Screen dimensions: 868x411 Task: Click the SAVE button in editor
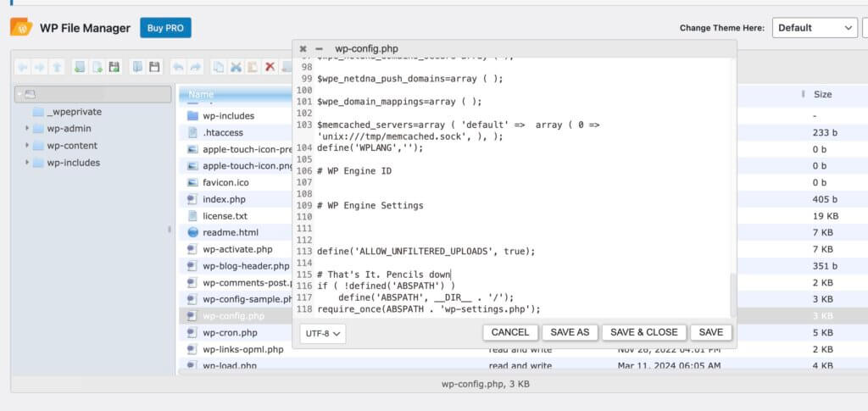click(711, 332)
